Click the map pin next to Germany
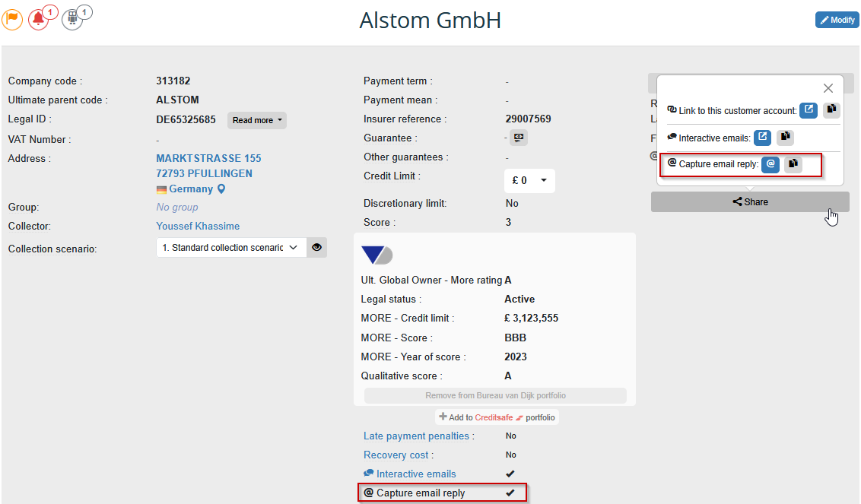The image size is (861, 504). (x=221, y=189)
